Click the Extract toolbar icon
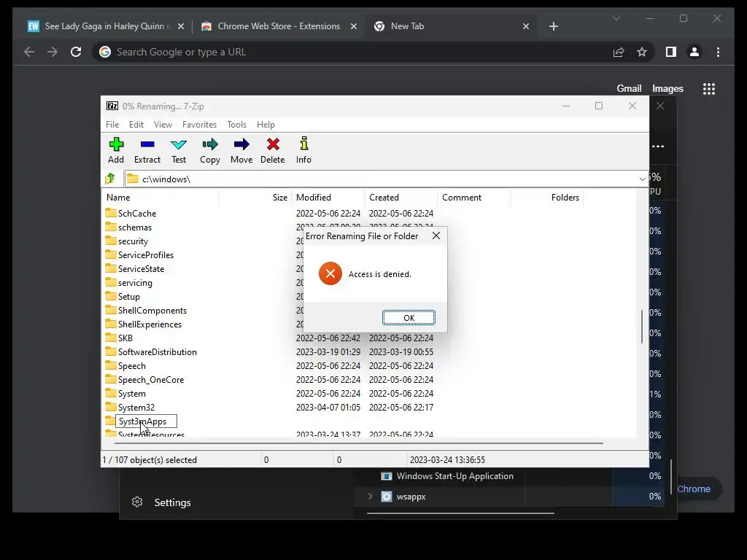The image size is (747, 560). point(147,144)
